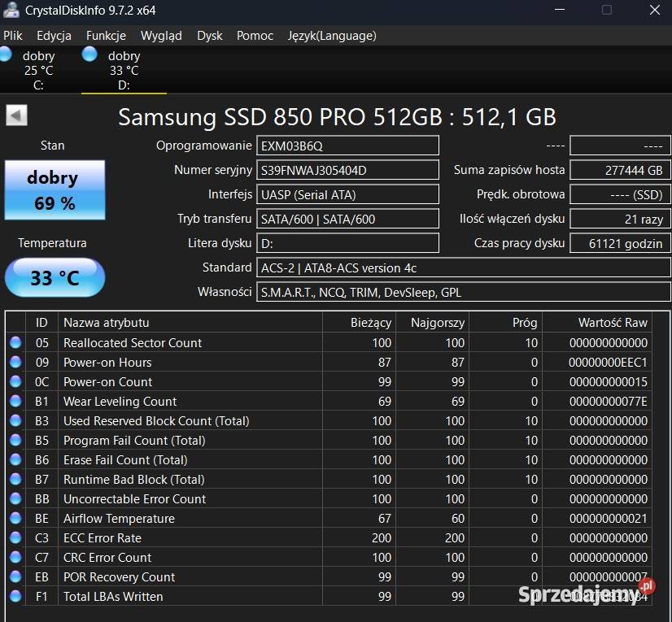
Task: Click the serial number field S39FNWAJ305404D
Action: pos(348,170)
